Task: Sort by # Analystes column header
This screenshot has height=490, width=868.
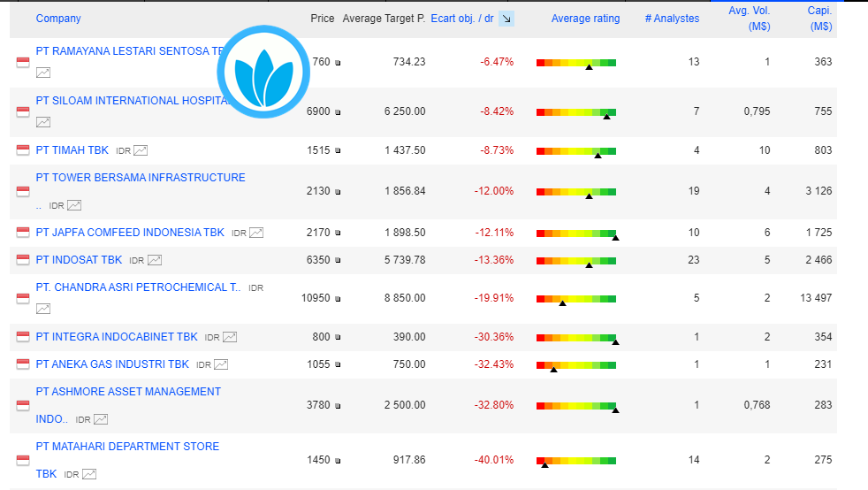Action: pyautogui.click(x=671, y=19)
